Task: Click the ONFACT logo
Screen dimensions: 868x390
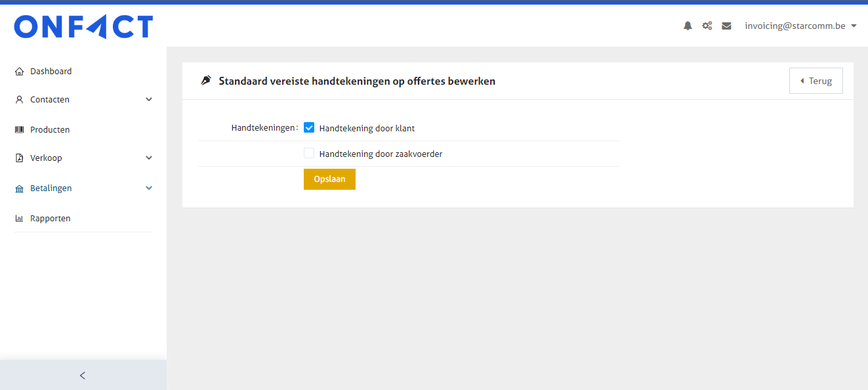Action: click(x=83, y=27)
